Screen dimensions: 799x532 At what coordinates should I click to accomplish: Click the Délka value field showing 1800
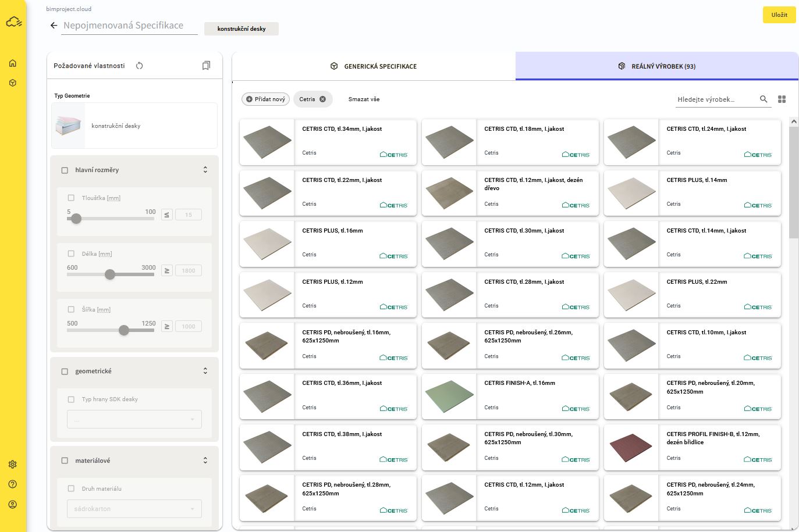pyautogui.click(x=189, y=270)
